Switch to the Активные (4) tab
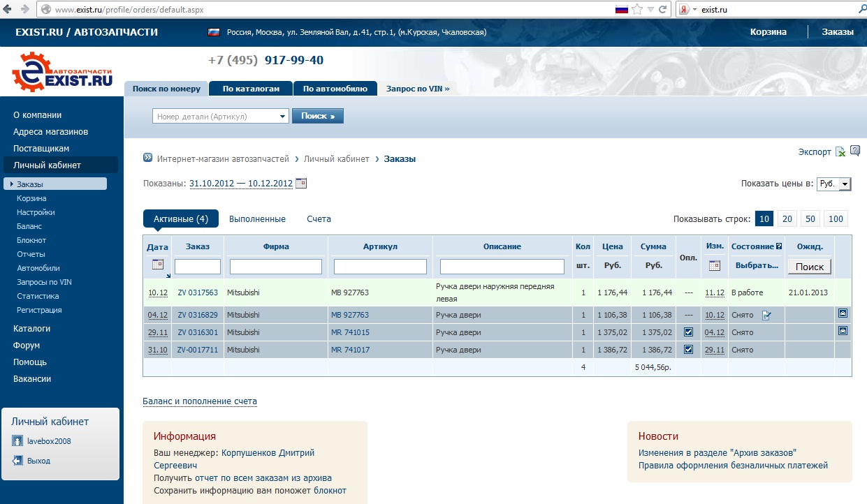The image size is (867, 504). tap(181, 218)
